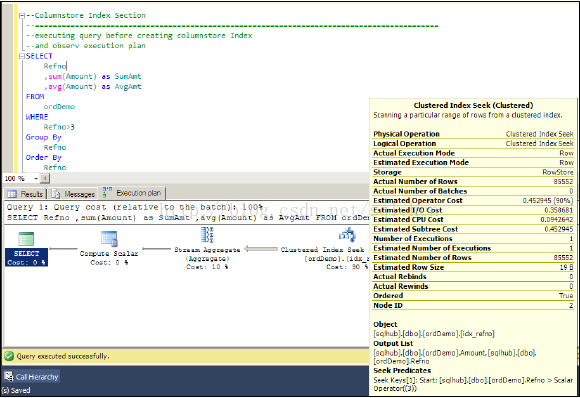Click the Storage RowStore row
The height and width of the screenshot is (398, 580).
pyautogui.click(x=473, y=172)
